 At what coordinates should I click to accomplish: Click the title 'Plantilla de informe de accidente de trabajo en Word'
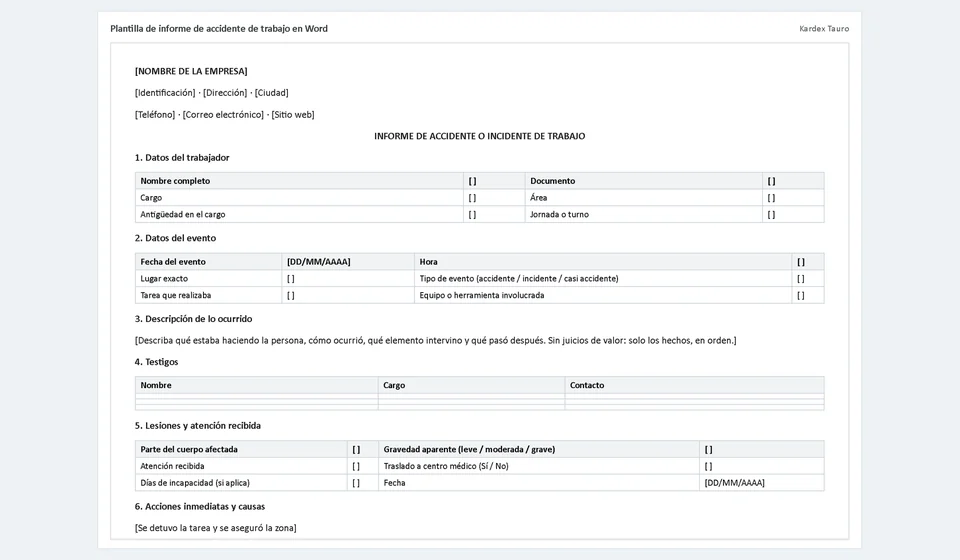(219, 29)
